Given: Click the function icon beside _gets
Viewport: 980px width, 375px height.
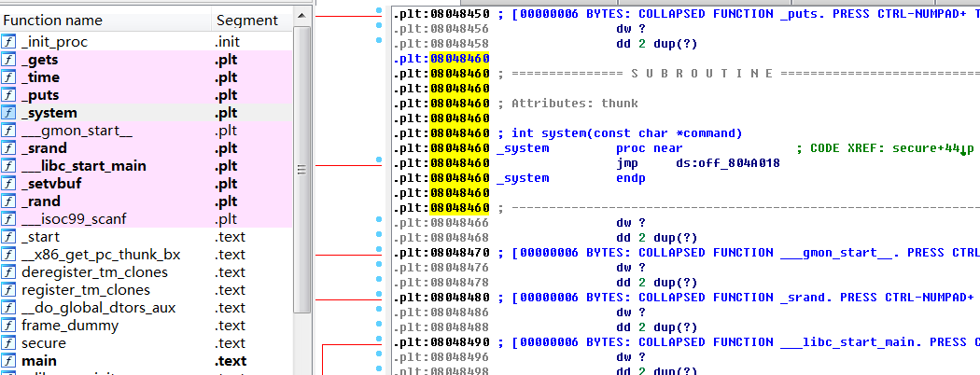Looking at the screenshot, I should click(9, 60).
